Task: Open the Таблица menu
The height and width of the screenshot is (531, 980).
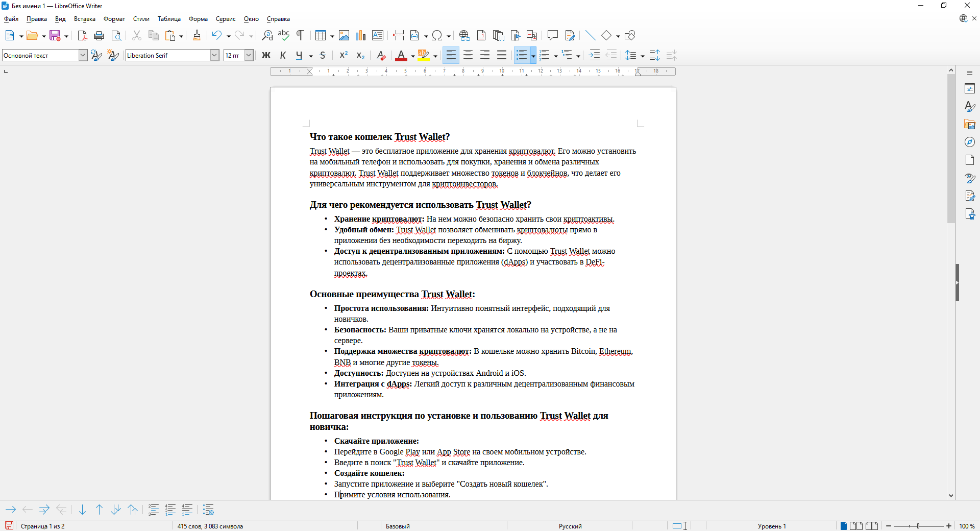Action: tap(169, 19)
